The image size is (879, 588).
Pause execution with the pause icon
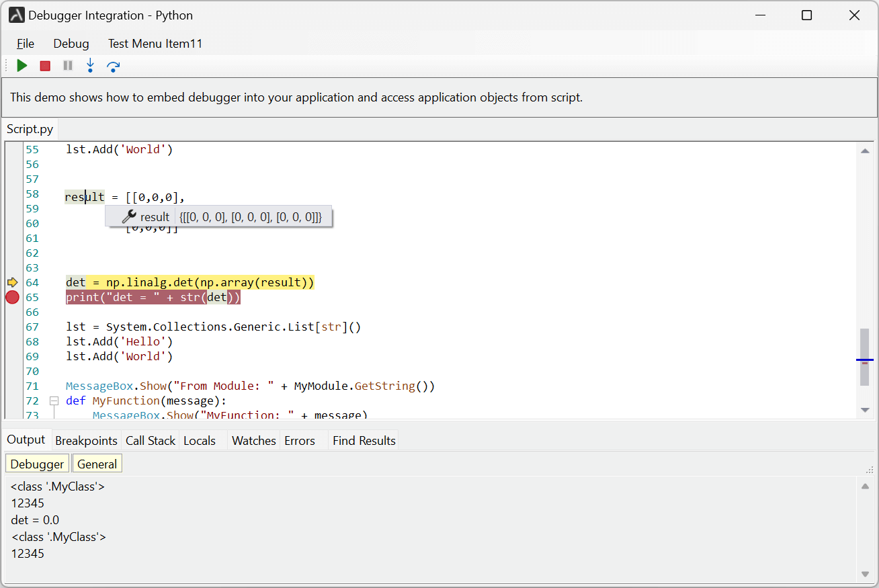click(68, 66)
